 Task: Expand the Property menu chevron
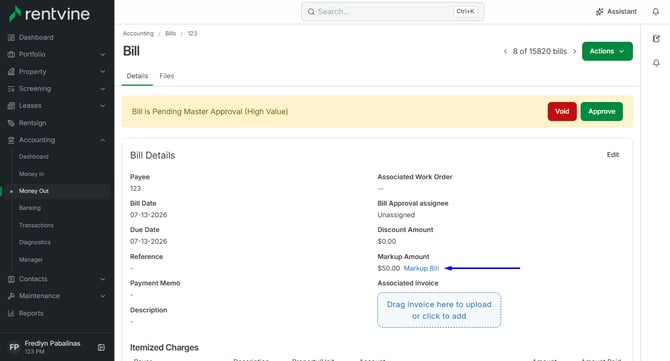pyautogui.click(x=103, y=72)
